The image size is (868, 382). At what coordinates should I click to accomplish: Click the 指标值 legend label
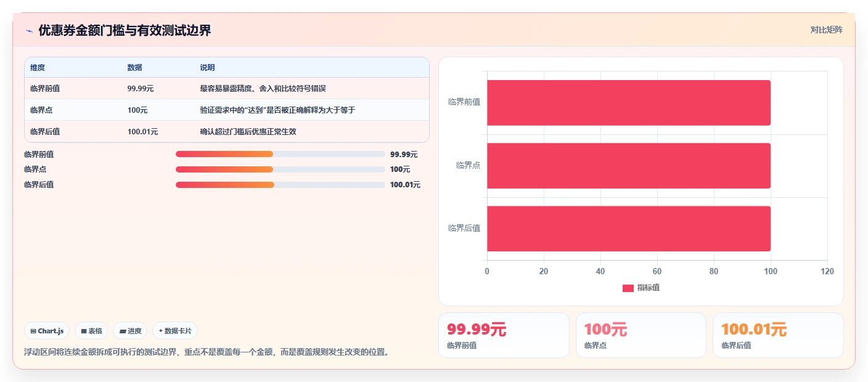click(649, 288)
